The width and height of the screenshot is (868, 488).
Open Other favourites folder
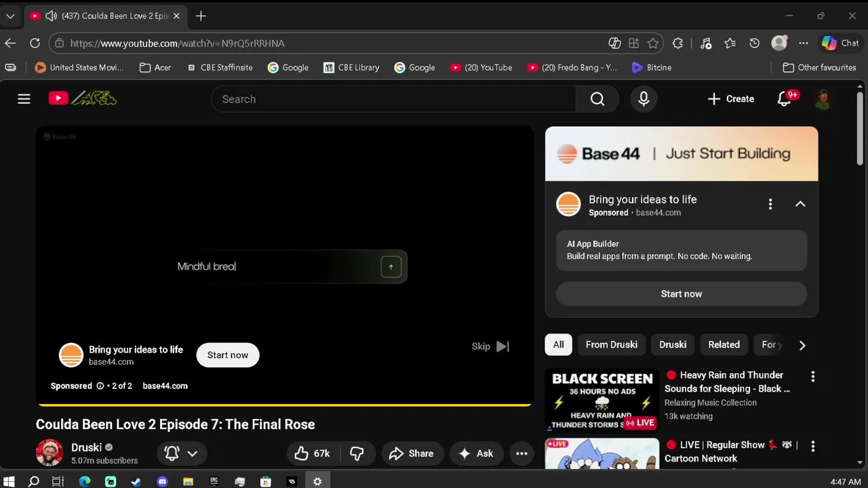pos(819,67)
